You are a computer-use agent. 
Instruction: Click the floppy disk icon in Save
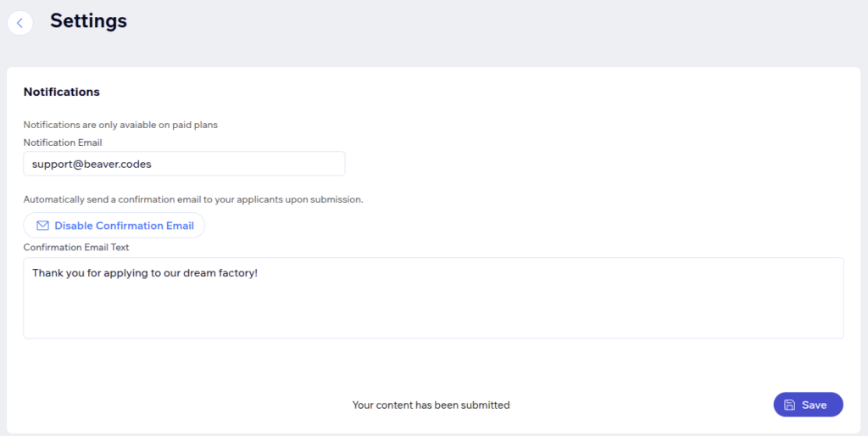click(x=790, y=405)
